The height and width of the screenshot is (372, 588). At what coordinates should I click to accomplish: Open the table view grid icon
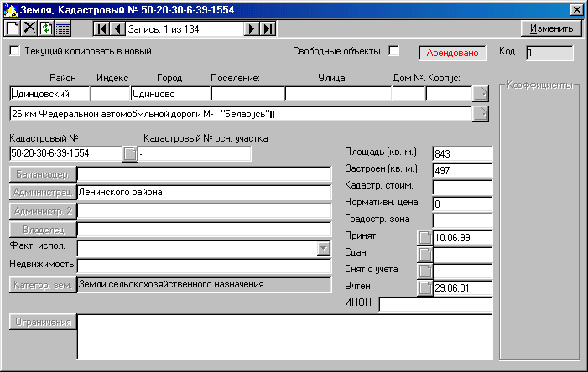[x=63, y=28]
